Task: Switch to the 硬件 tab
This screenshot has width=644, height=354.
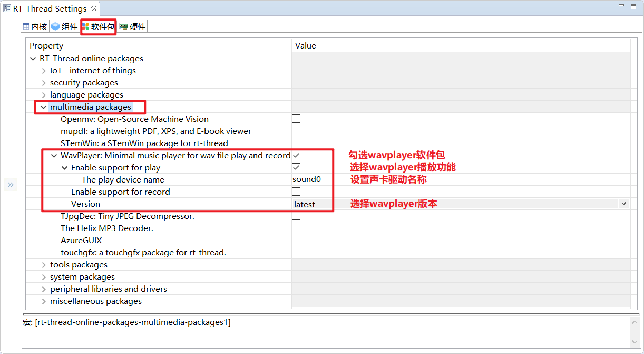Action: (x=133, y=26)
